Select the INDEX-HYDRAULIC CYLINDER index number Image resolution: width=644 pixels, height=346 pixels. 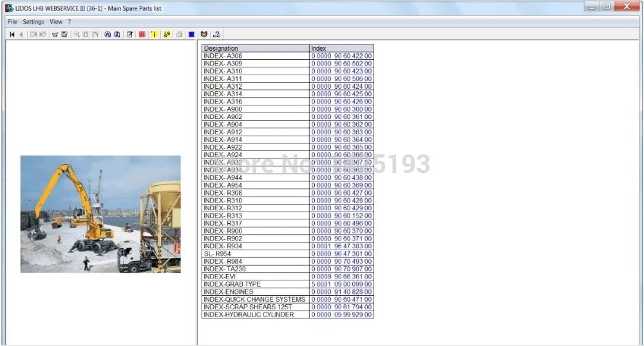(x=341, y=314)
